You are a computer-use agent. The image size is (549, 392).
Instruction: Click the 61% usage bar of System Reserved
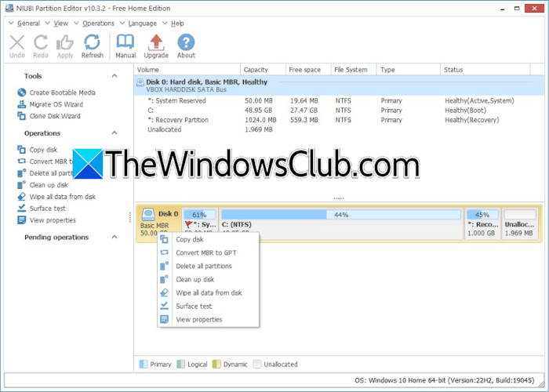pos(199,215)
